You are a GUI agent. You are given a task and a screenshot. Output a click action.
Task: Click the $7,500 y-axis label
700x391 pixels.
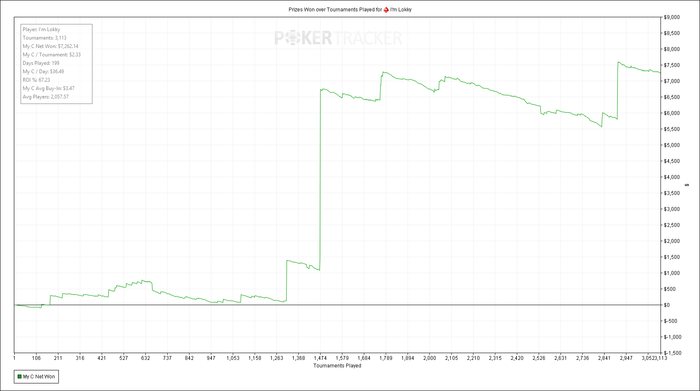672,66
